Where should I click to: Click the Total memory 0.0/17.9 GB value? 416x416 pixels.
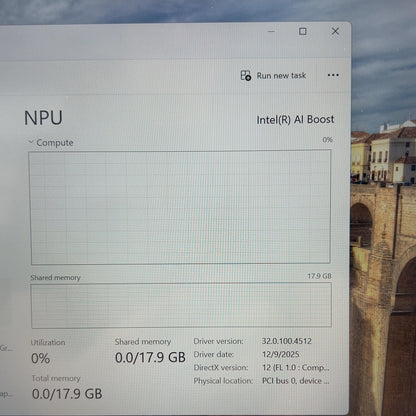pos(67,394)
